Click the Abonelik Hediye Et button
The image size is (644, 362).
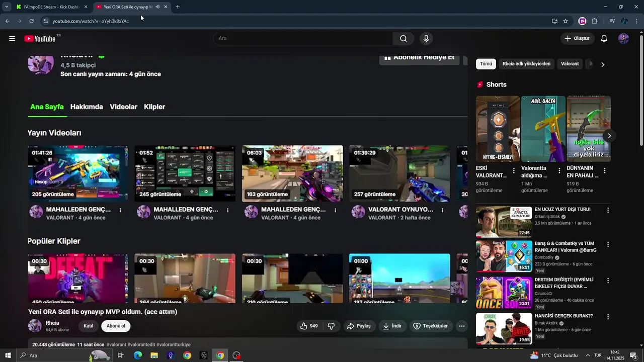click(420, 58)
